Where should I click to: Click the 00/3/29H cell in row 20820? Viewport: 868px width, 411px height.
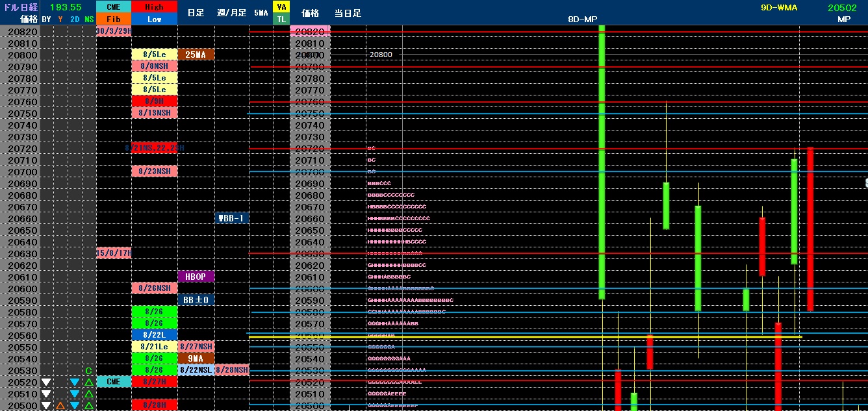114,31
